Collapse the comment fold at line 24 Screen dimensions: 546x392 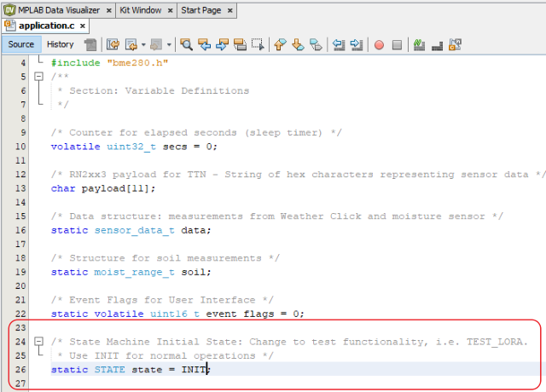tap(38, 342)
